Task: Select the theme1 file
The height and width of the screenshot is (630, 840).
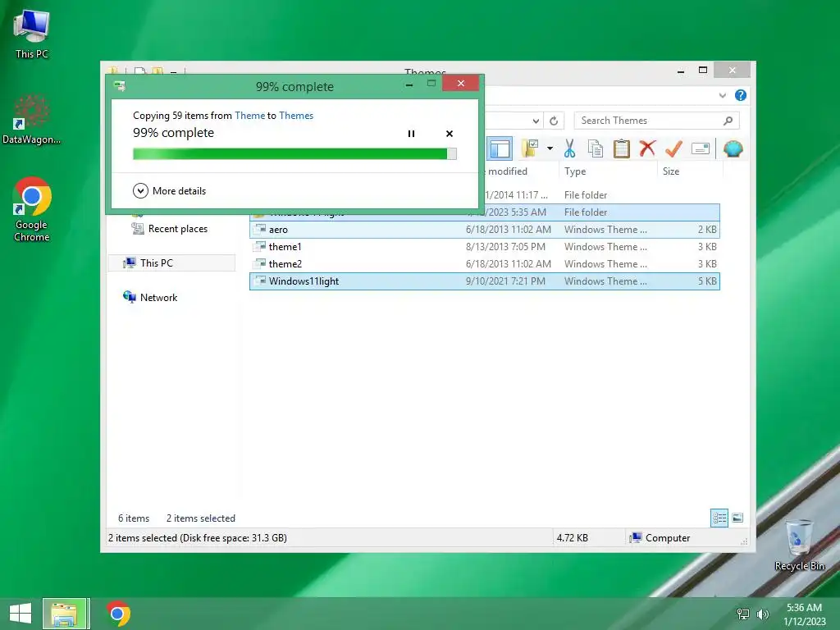Action: point(484,246)
